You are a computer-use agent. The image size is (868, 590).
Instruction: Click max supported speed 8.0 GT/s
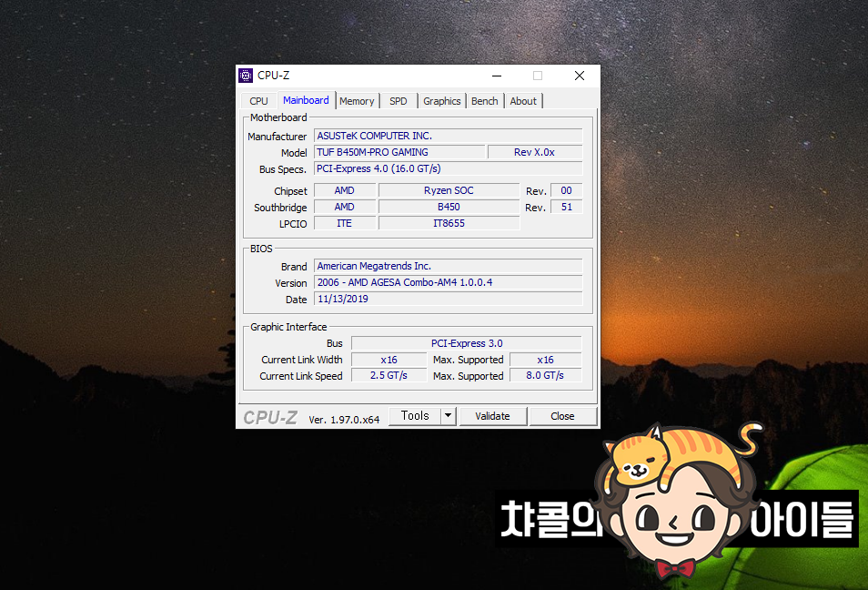[546, 376]
